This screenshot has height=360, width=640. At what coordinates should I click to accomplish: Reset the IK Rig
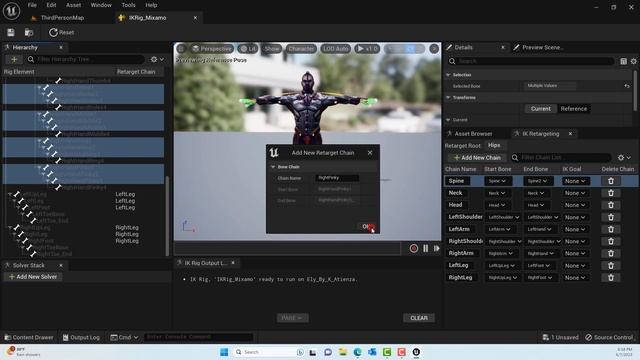62,32
